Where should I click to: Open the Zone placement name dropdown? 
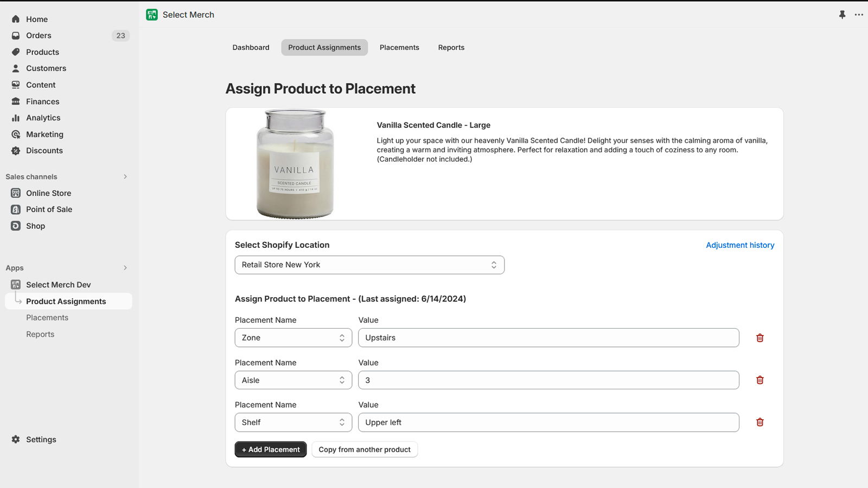click(293, 338)
